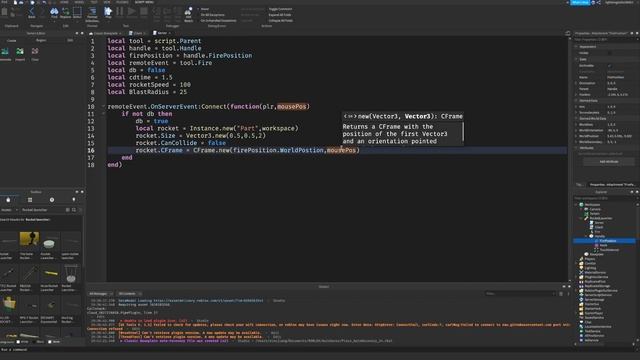Open Toolbox Recent clock tab
Image resolution: width=640 pixels, height=360 pixels.
click(x=52, y=200)
